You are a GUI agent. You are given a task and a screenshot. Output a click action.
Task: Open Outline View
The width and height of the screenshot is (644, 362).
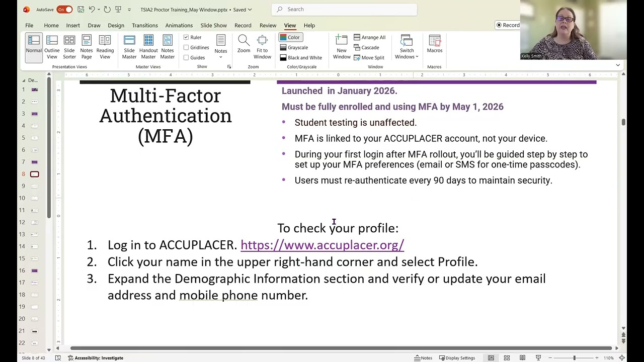(52, 46)
